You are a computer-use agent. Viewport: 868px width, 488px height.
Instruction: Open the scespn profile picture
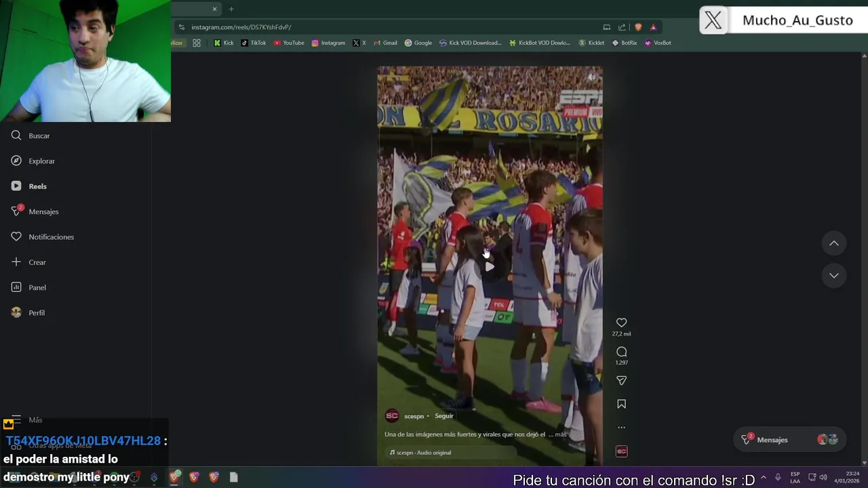[x=392, y=416]
